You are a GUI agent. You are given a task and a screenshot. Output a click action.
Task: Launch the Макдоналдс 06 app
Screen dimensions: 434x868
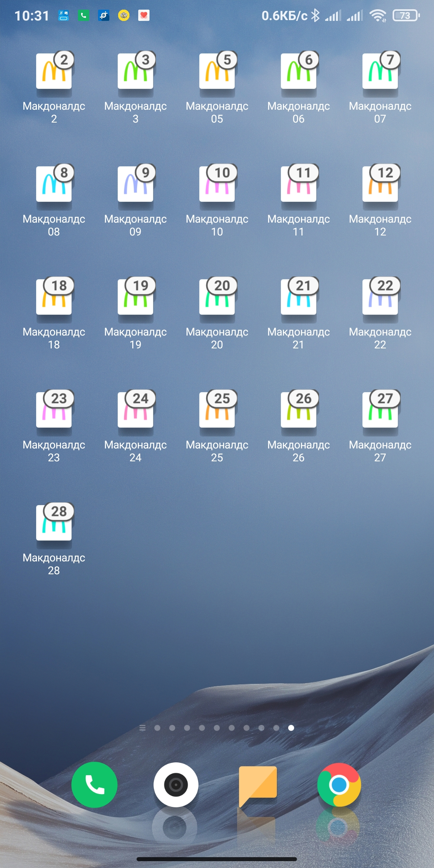pyautogui.click(x=299, y=72)
